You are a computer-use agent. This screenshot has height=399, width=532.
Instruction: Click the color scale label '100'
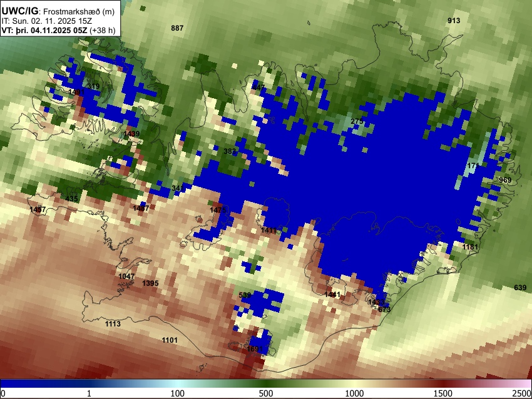(x=178, y=393)
